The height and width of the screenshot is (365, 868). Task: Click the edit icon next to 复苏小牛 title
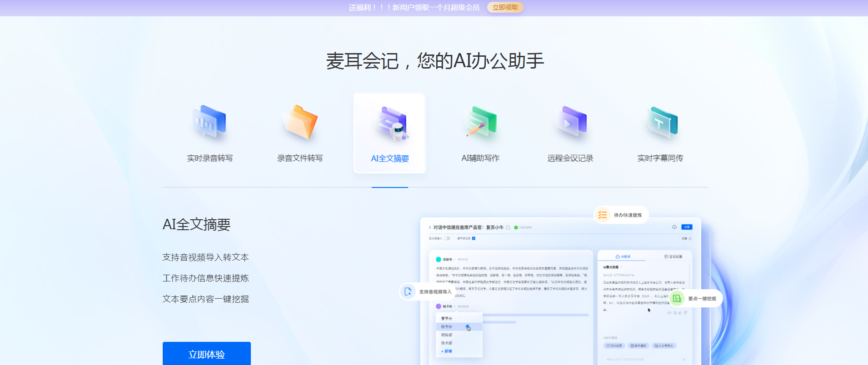tap(508, 227)
